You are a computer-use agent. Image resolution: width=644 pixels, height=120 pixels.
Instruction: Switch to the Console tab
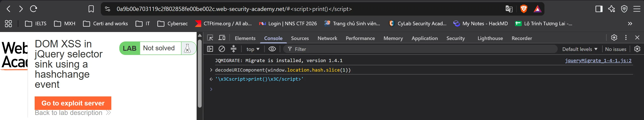coord(273,38)
